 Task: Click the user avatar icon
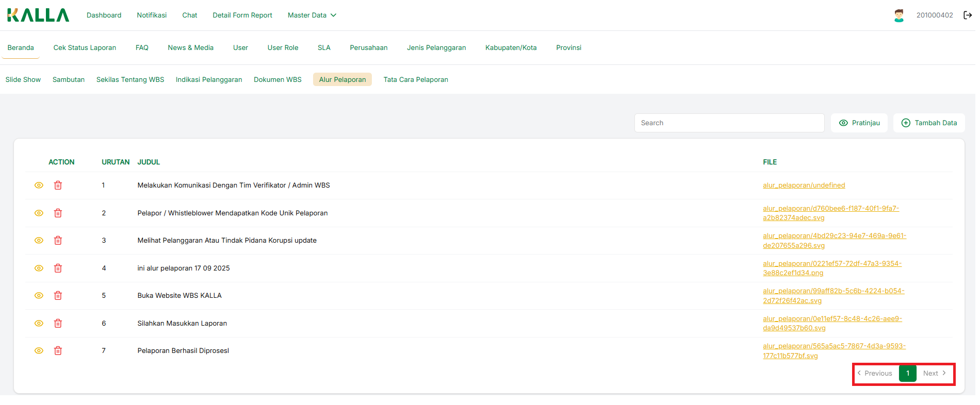point(899,15)
